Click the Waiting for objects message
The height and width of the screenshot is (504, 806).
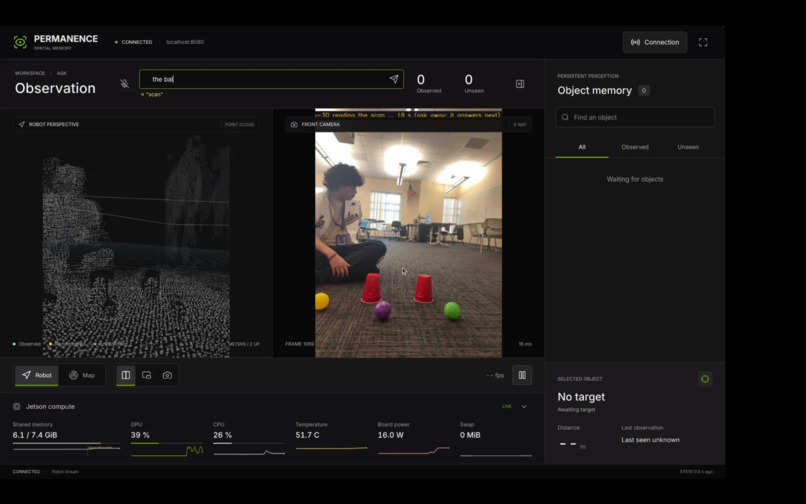[x=635, y=179]
